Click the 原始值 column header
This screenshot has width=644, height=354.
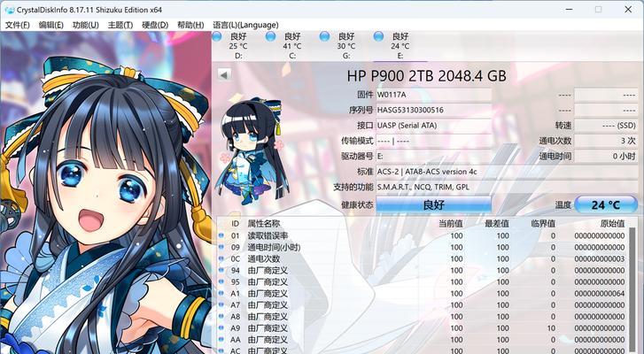coord(612,224)
